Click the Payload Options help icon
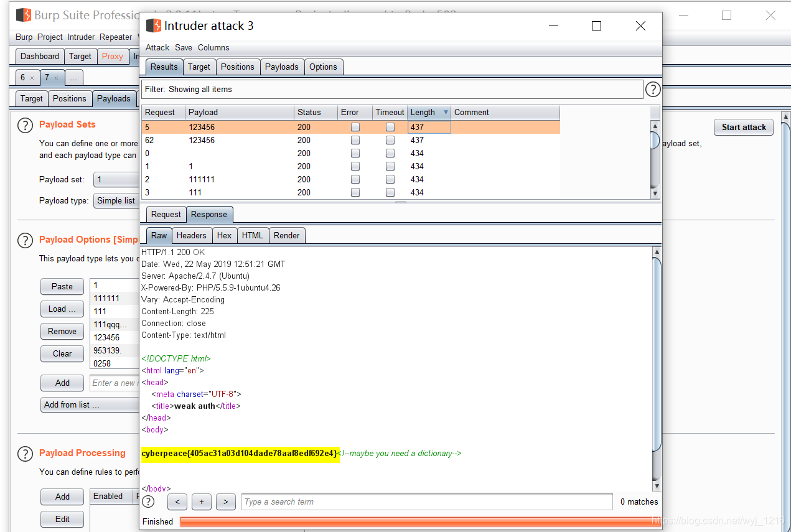Image resolution: width=791 pixels, height=532 pixels. [x=25, y=240]
